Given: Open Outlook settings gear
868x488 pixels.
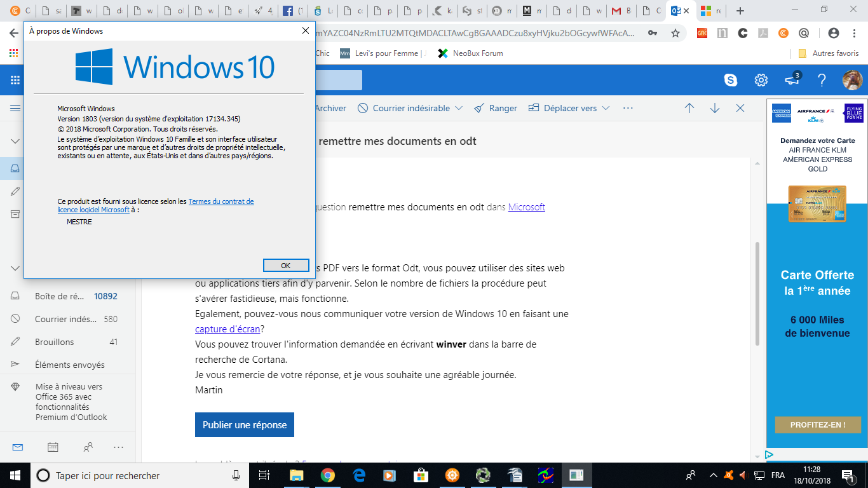Looking at the screenshot, I should pos(761,80).
